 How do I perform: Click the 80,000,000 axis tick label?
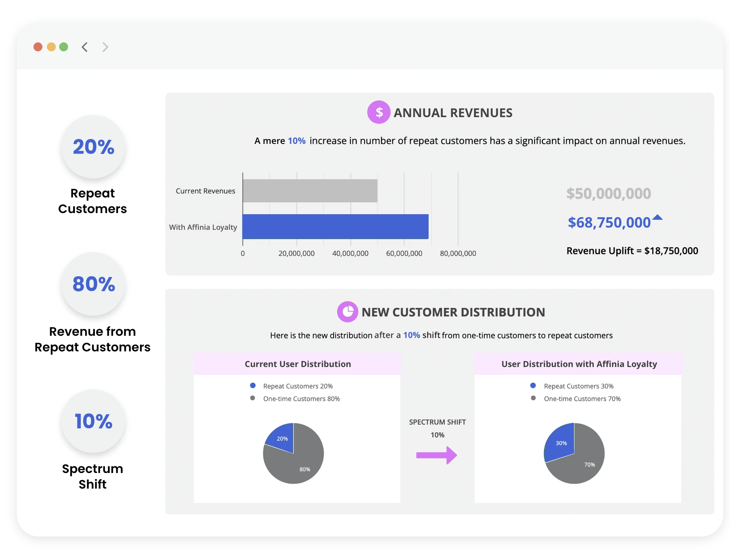tap(458, 253)
